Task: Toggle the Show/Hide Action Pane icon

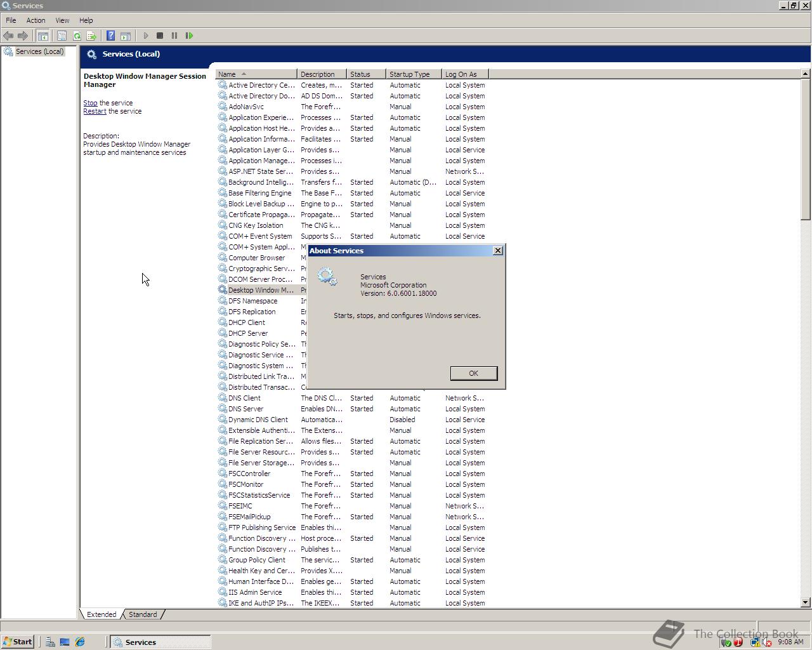Action: (x=126, y=36)
